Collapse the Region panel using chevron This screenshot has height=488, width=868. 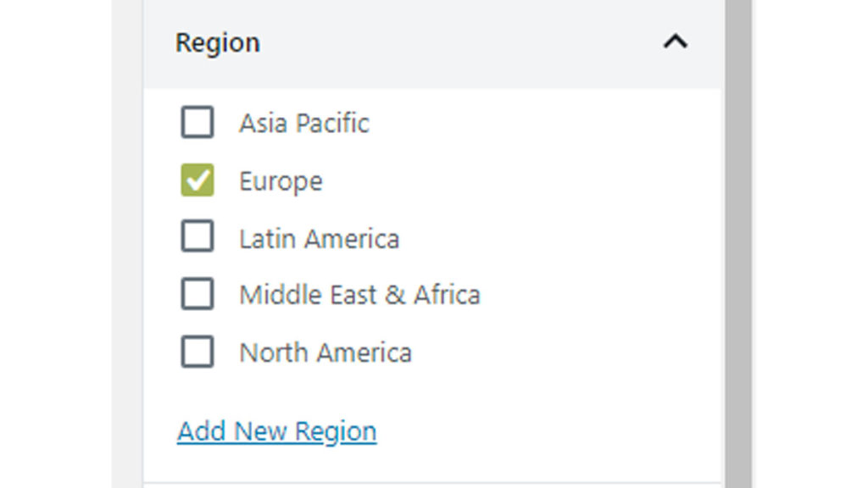(675, 42)
